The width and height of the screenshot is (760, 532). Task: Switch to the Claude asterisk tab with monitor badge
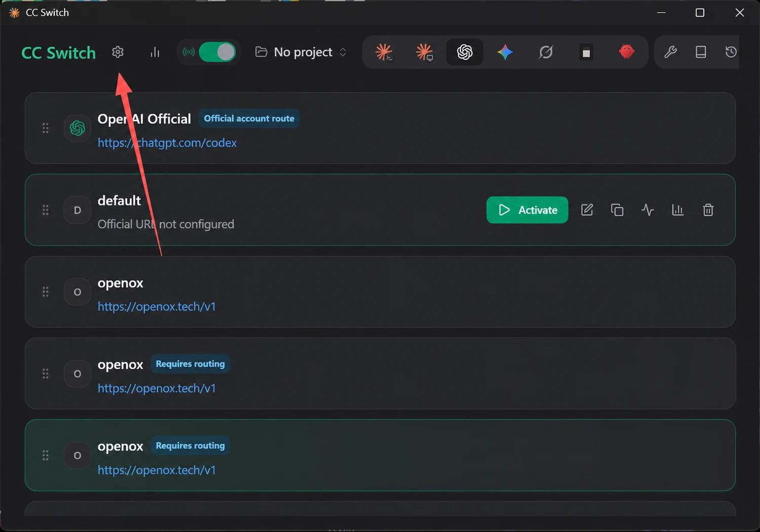424,52
